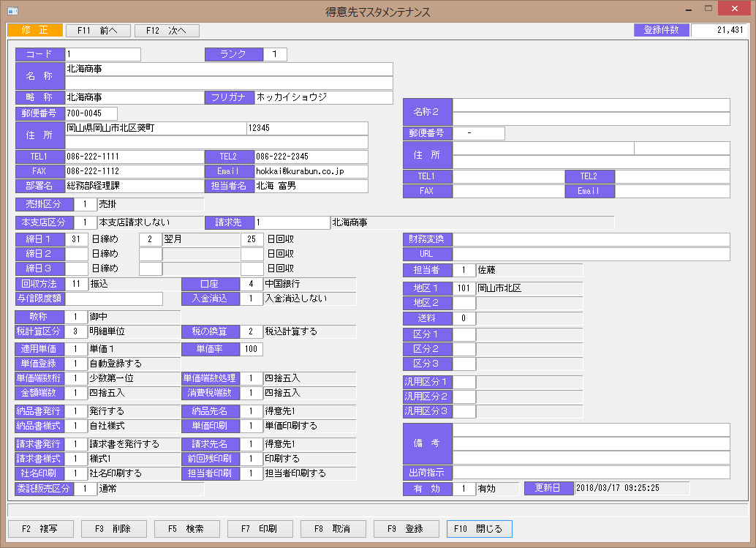
Task: Click the 担当者名 field showing 北海 富男
Action: click(x=311, y=186)
